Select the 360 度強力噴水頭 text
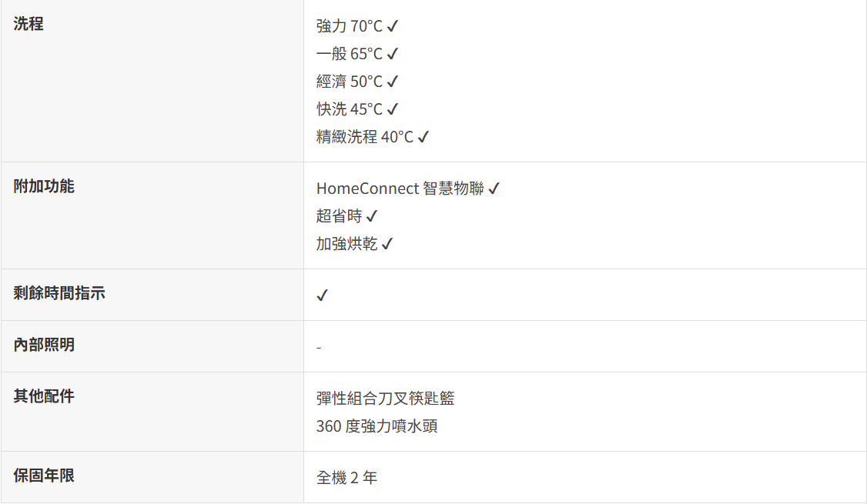Viewport: 867px width, 504px height. tap(377, 426)
